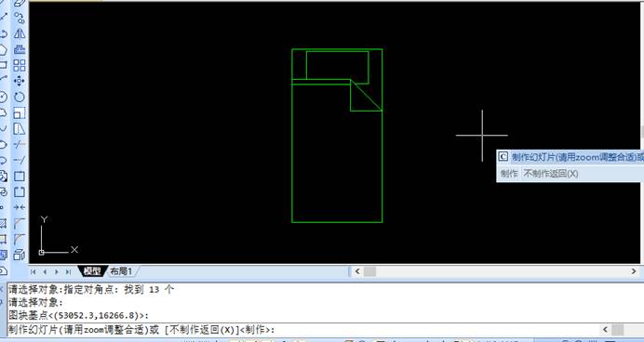Viewport: 644px width, 342px height.
Task: Select the Mirror tool
Action: point(20,33)
